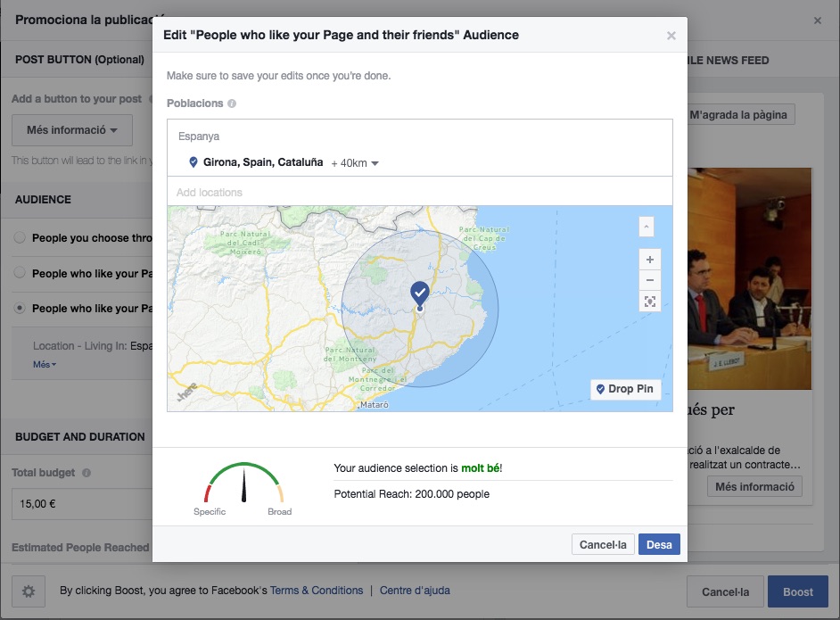Click the Potential Reach: 200.000 people text
Screen dimensions: 840x620
(x=411, y=494)
